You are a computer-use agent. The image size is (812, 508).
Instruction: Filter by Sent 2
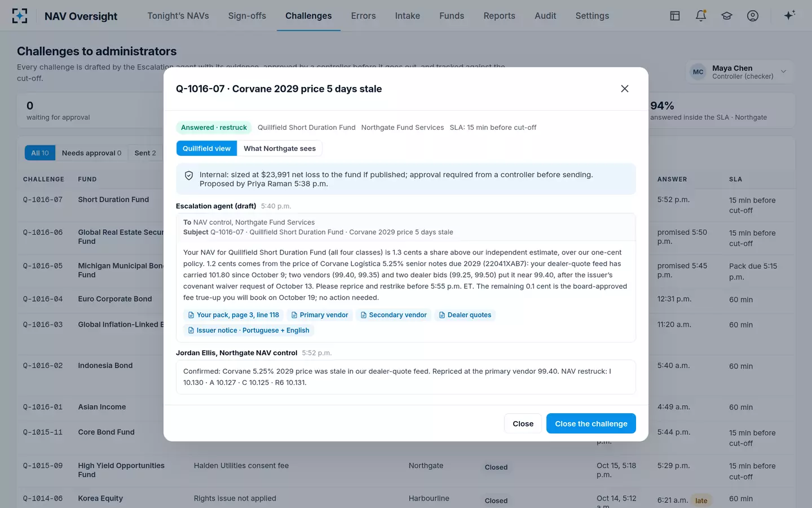coord(145,153)
